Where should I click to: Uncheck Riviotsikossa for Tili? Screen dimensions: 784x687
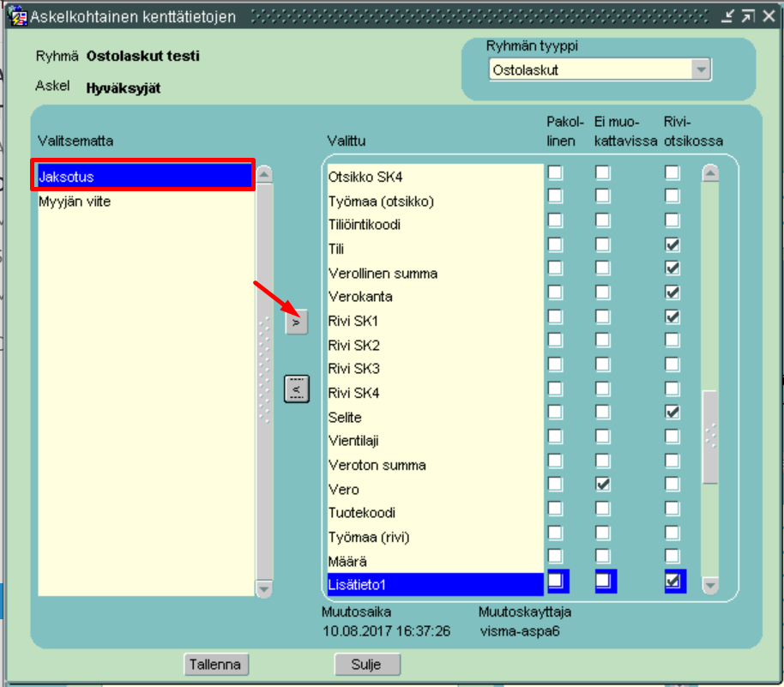click(x=672, y=244)
